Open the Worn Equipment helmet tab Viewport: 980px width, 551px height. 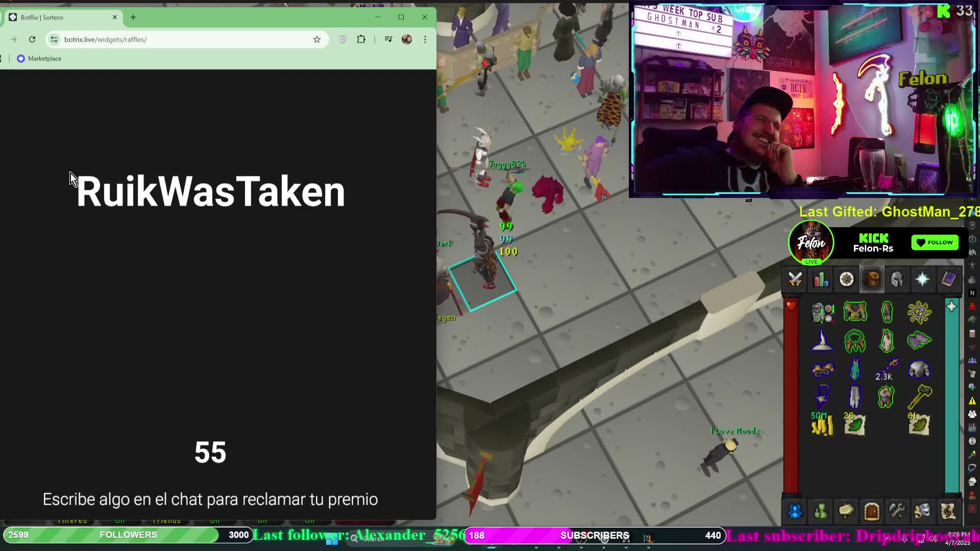(x=897, y=280)
